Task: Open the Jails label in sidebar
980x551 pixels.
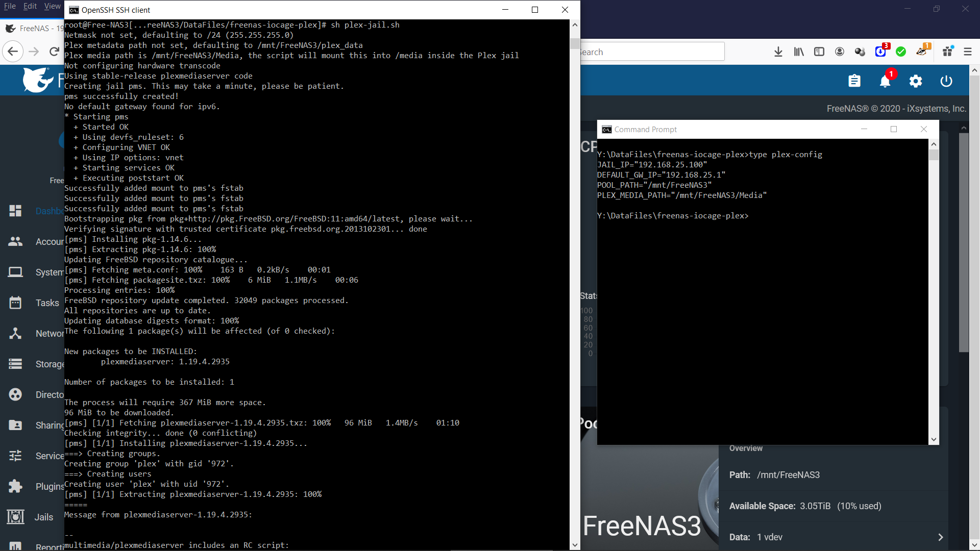Action: click(44, 517)
